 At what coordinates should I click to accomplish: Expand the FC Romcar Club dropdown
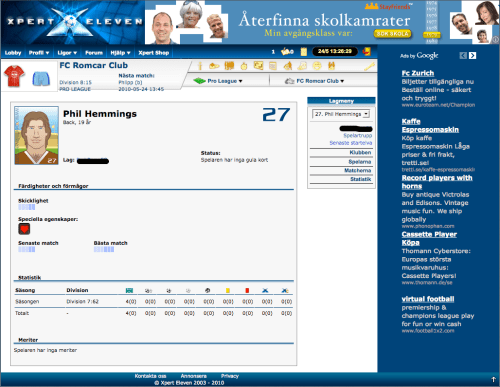click(315, 81)
